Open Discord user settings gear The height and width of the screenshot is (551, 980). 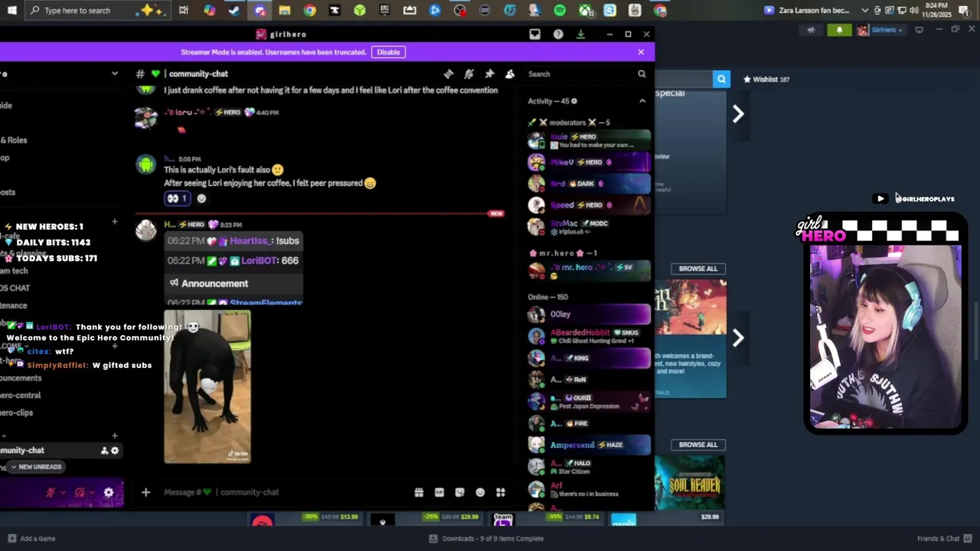(x=109, y=493)
